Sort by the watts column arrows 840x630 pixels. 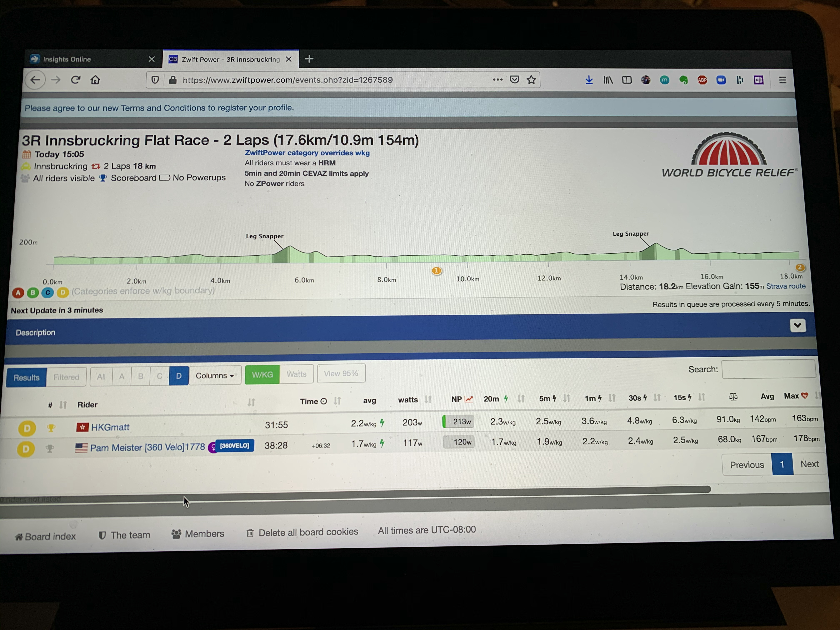pos(428,399)
